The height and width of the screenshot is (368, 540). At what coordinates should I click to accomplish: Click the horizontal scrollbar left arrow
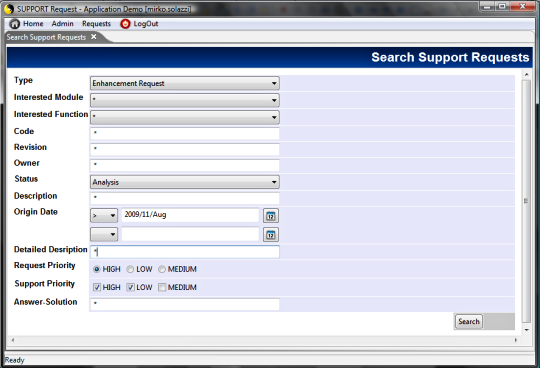click(x=12, y=340)
